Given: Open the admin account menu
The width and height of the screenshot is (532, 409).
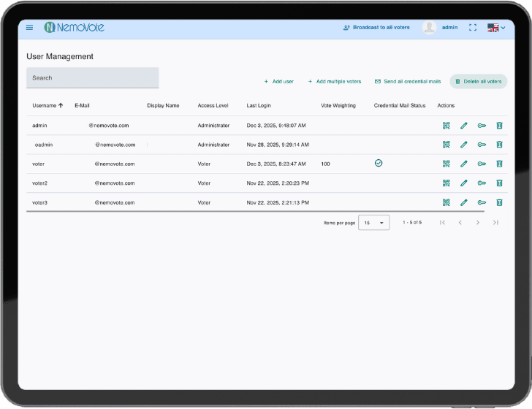Looking at the screenshot, I should (x=441, y=28).
